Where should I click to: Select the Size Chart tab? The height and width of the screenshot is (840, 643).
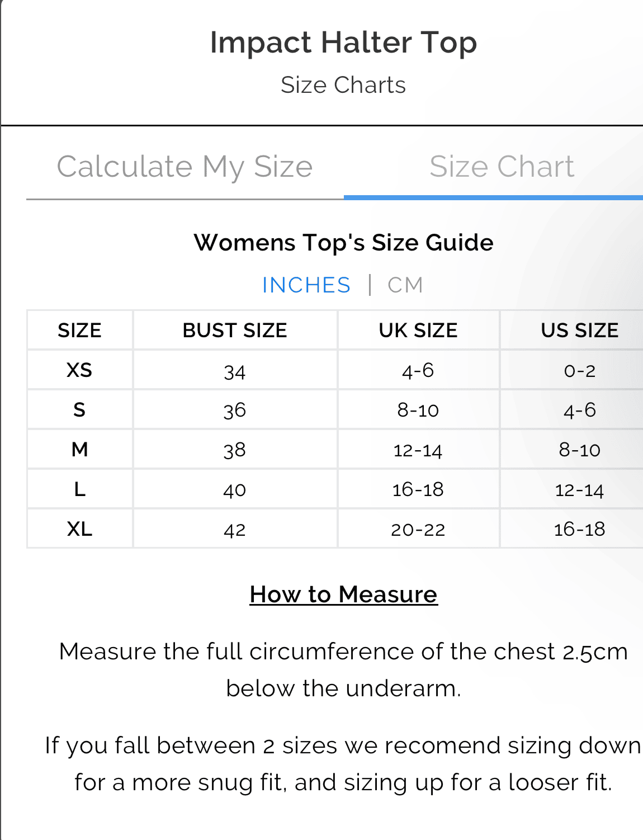click(502, 167)
